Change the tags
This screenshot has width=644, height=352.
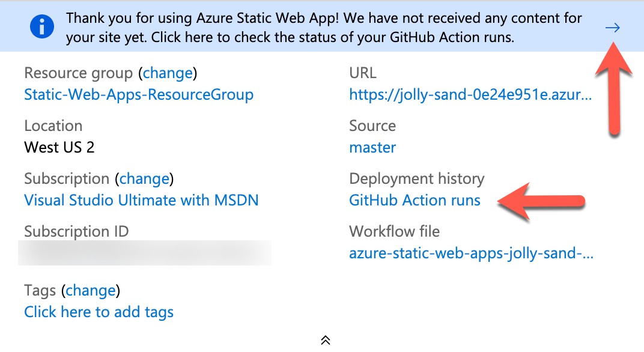point(91,290)
